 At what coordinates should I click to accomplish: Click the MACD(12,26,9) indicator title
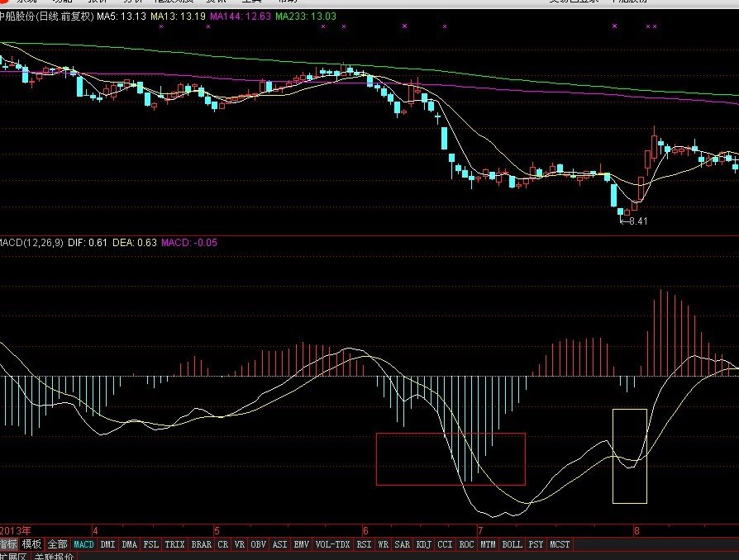point(30,242)
